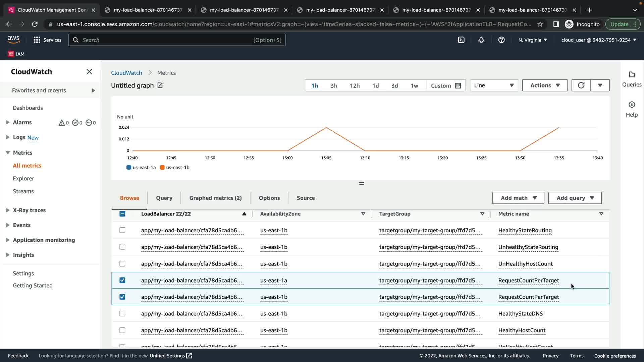
Task: Refresh the graph with refresh icon
Action: (x=581, y=85)
